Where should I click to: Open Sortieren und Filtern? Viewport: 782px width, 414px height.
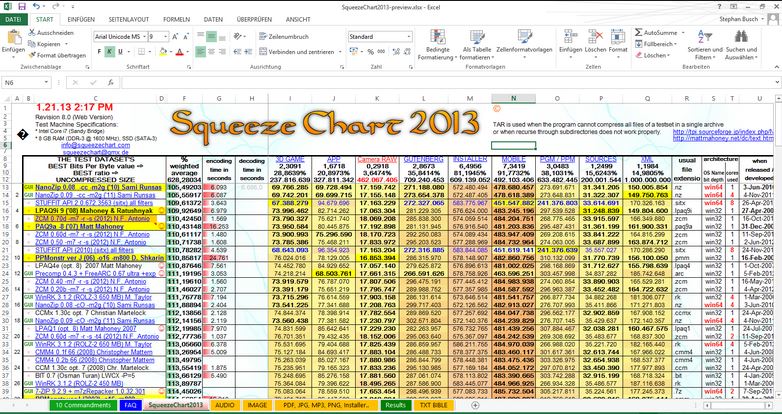pyautogui.click(x=705, y=44)
